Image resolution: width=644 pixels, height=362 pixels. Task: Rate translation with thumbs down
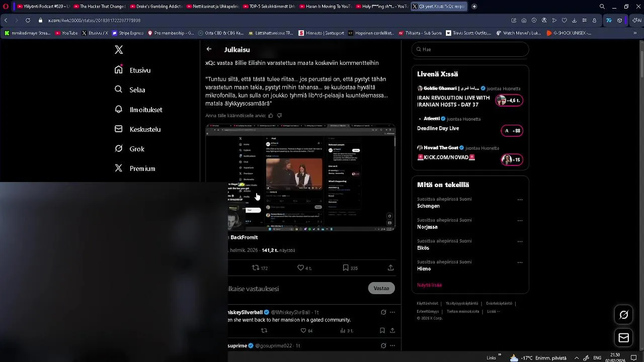280,116
